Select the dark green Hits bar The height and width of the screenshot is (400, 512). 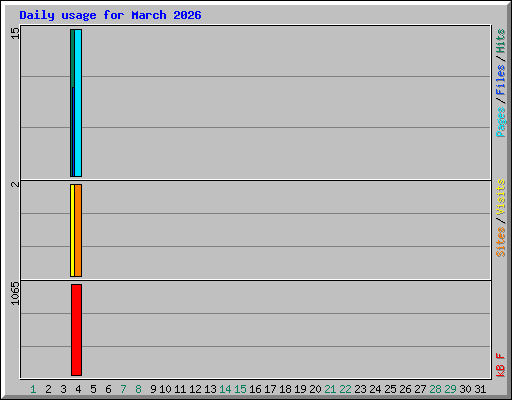point(72,58)
